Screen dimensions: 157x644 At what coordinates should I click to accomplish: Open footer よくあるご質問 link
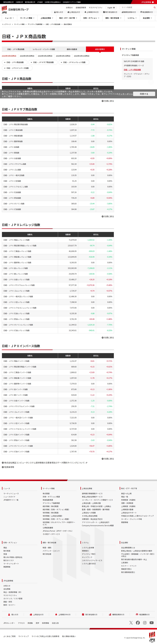coord(9,636)
